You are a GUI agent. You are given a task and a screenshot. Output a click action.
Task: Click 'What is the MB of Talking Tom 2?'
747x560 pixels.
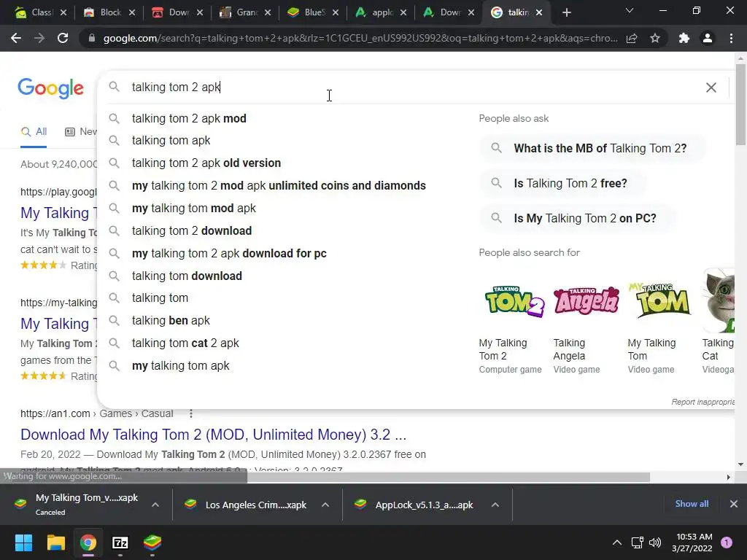coord(593,148)
